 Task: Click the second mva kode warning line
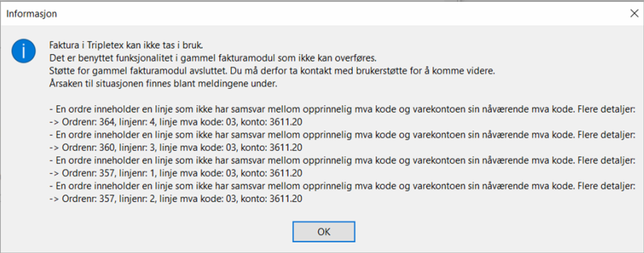point(342,135)
